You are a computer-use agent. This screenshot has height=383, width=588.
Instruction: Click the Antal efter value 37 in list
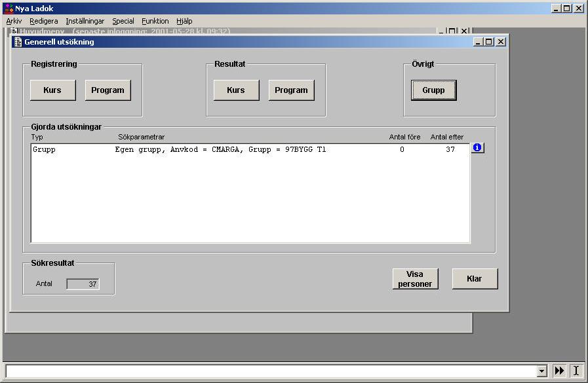[450, 149]
